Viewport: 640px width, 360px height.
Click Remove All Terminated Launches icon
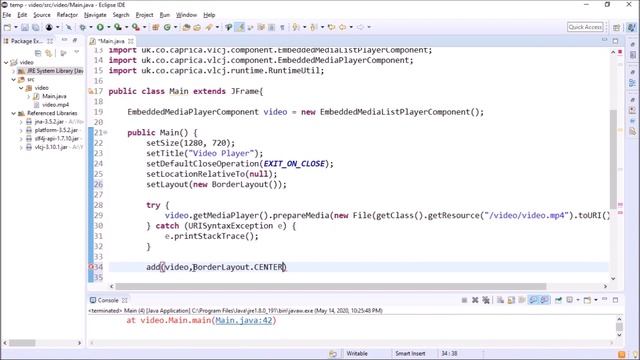coord(486,300)
